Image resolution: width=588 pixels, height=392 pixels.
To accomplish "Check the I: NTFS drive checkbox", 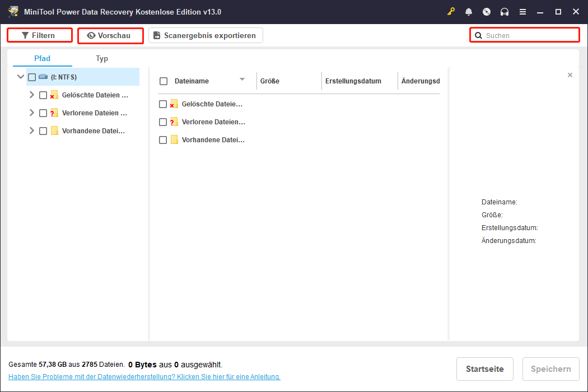I will (32, 77).
